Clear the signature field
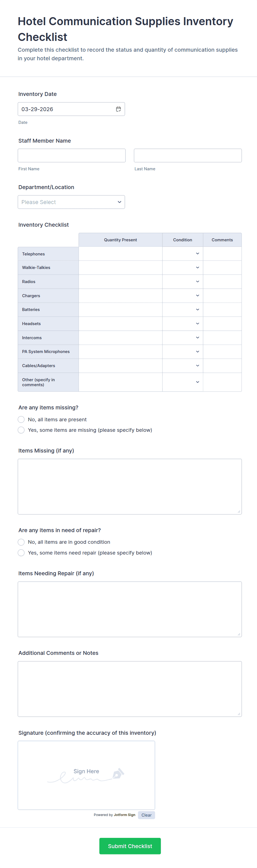The image size is (257, 868). 146,815
